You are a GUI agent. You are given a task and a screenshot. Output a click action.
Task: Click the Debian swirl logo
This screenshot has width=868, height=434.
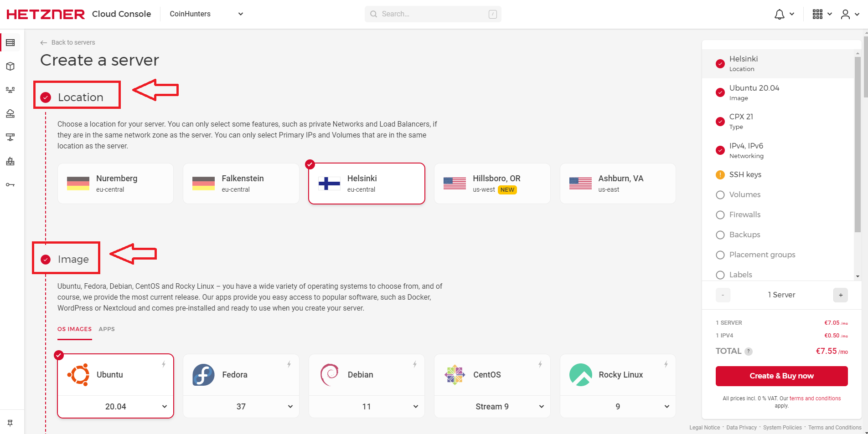pos(329,375)
